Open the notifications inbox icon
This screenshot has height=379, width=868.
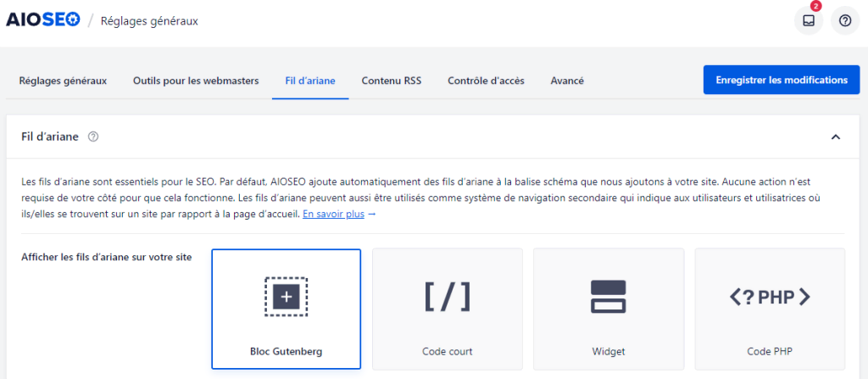pyautogui.click(x=808, y=21)
